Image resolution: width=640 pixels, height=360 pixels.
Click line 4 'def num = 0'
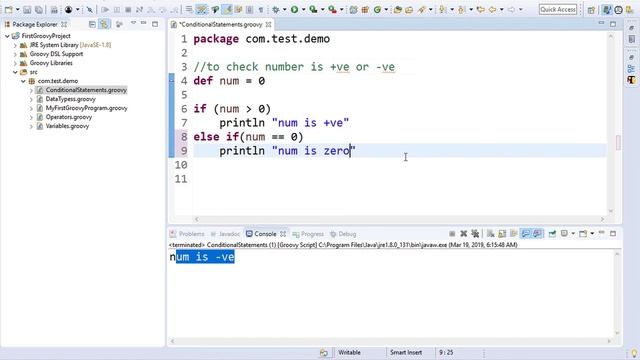(x=229, y=81)
